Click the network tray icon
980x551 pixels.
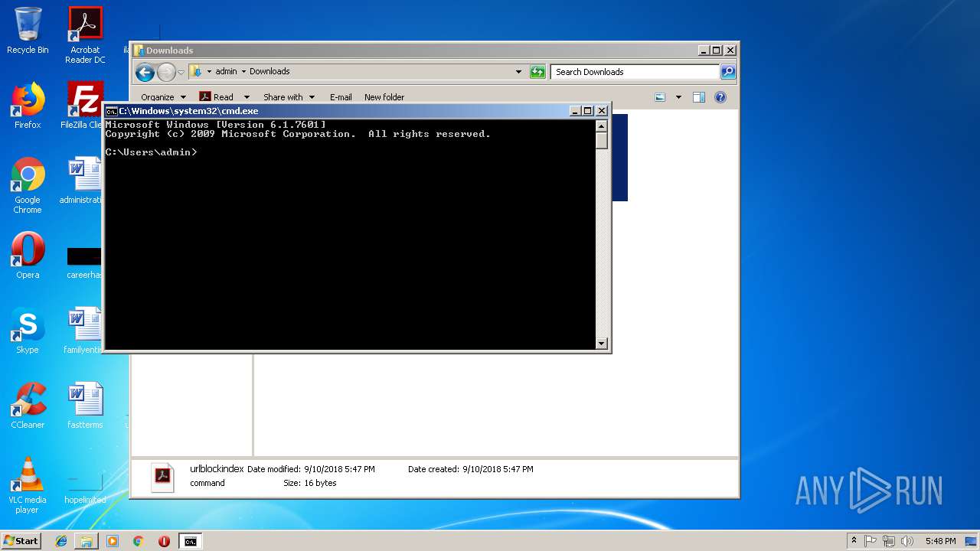click(x=889, y=541)
